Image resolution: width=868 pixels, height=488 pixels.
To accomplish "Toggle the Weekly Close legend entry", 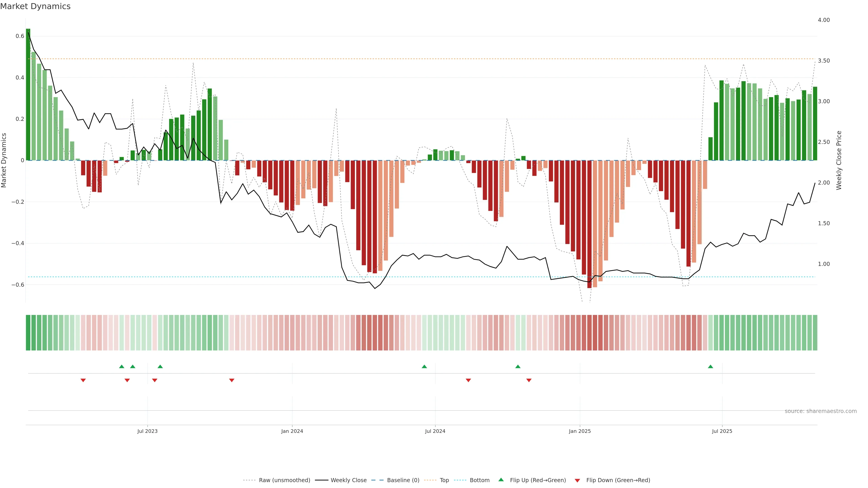I will (348, 480).
